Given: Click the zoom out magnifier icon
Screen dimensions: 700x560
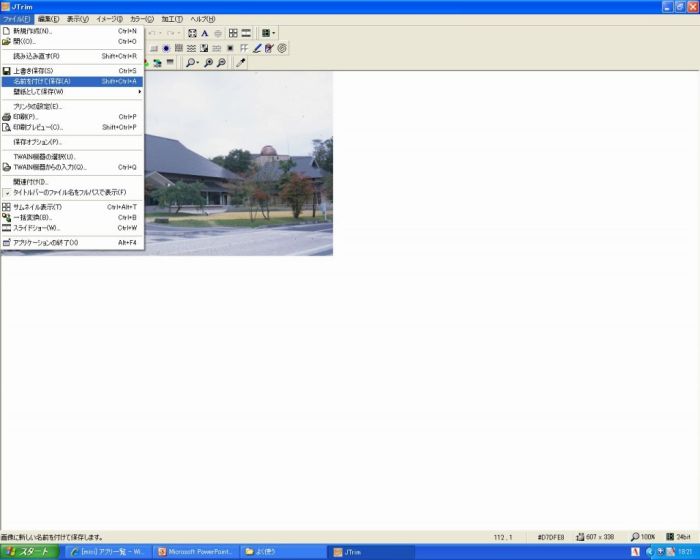Looking at the screenshot, I should tap(221, 62).
